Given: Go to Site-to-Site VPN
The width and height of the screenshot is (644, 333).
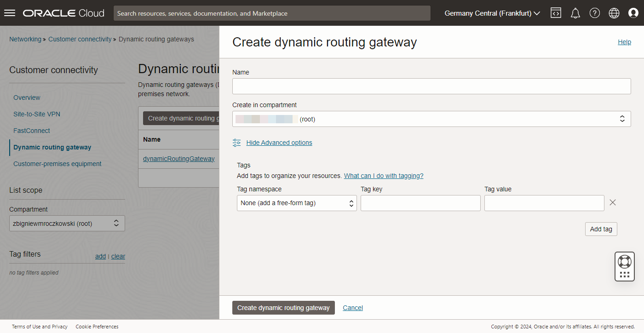Looking at the screenshot, I should coord(37,114).
